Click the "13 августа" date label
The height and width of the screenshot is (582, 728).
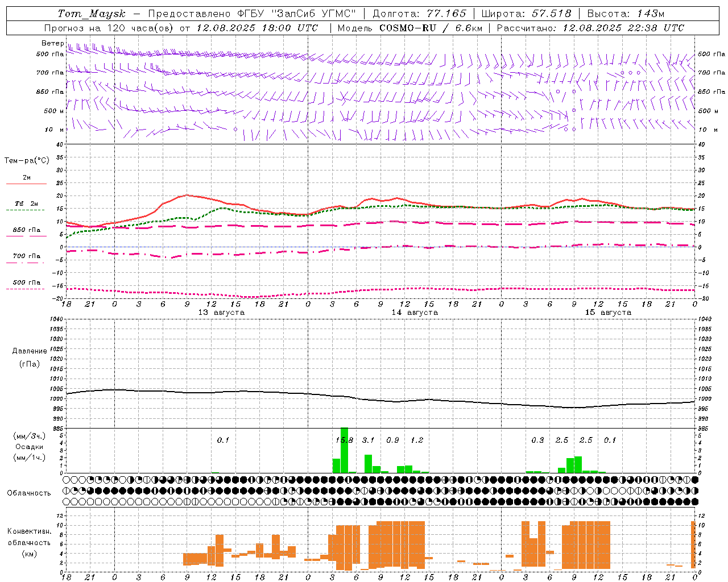point(221,313)
